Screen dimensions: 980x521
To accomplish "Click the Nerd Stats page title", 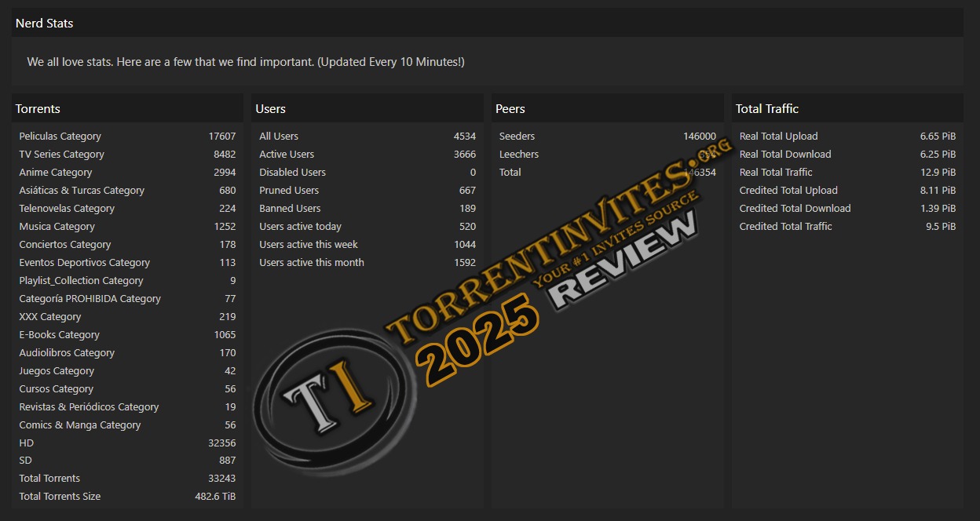I will click(x=45, y=24).
